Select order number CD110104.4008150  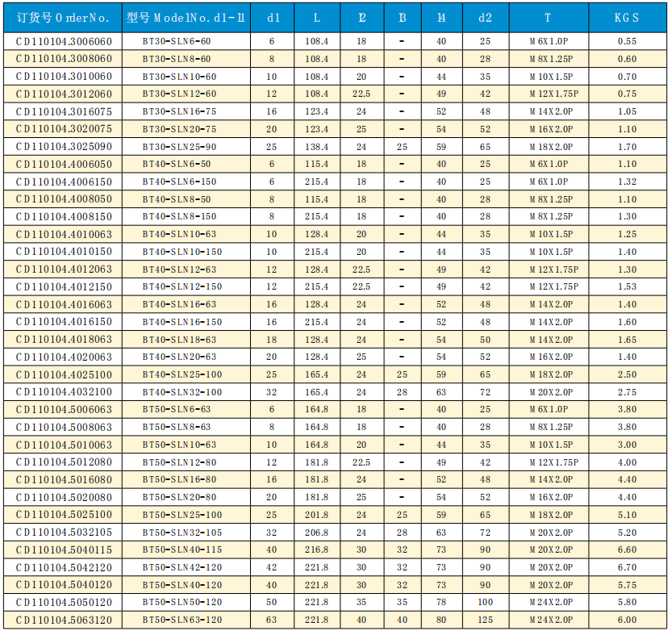(64, 217)
